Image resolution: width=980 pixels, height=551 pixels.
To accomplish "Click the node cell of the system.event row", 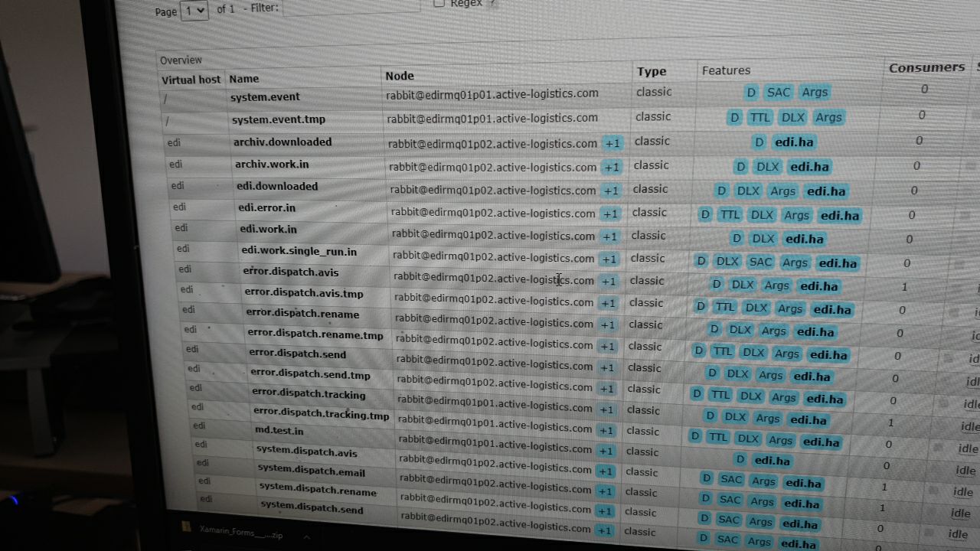I will point(492,93).
